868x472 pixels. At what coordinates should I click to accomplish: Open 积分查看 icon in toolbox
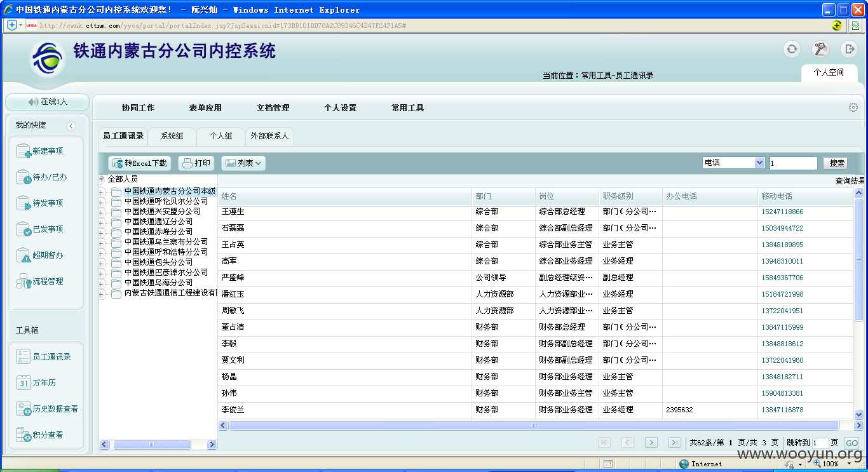[24, 435]
